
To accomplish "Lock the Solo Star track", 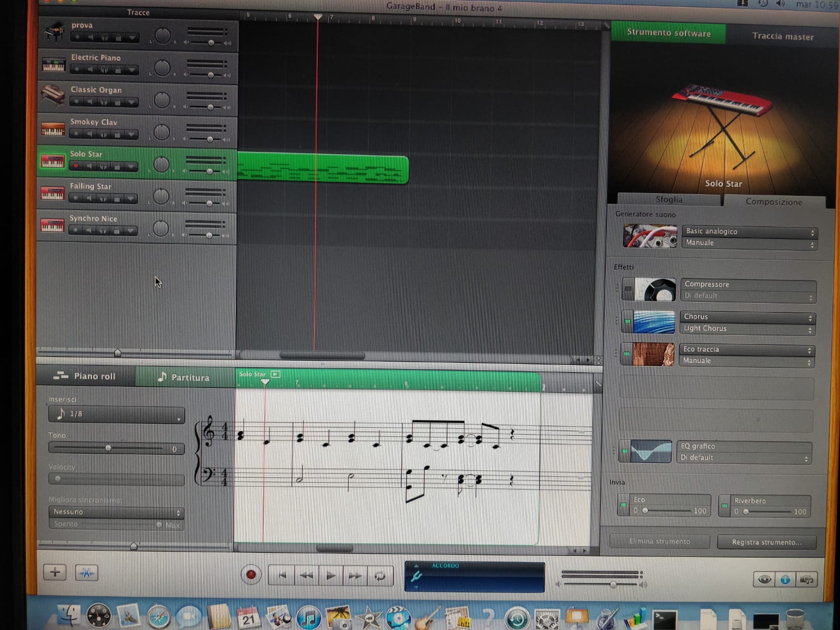I will 117,166.
